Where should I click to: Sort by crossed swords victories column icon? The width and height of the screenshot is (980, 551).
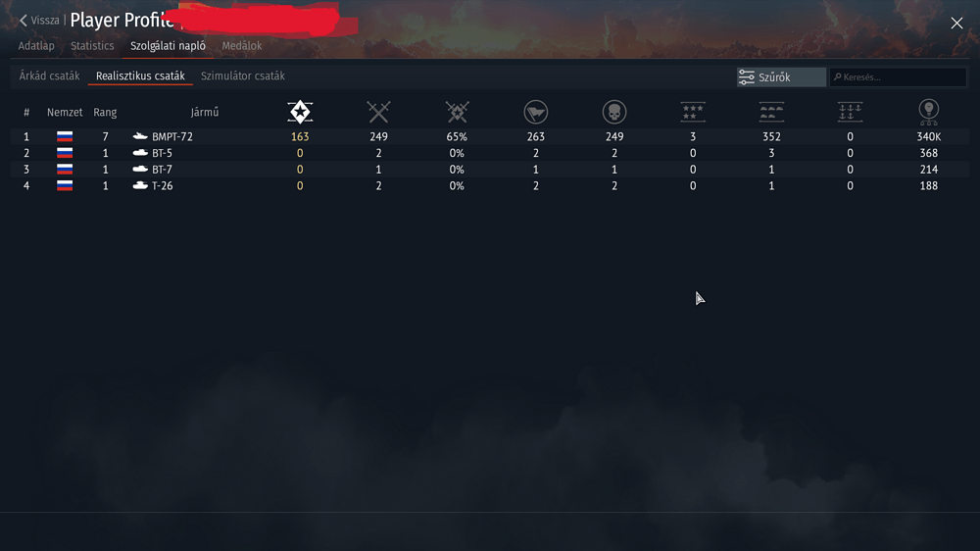[x=378, y=112]
